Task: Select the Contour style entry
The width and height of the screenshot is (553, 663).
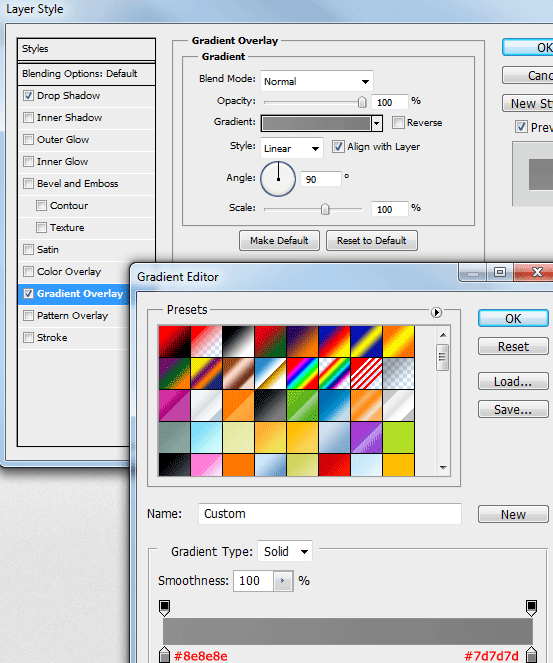Action: pyautogui.click(x=69, y=205)
